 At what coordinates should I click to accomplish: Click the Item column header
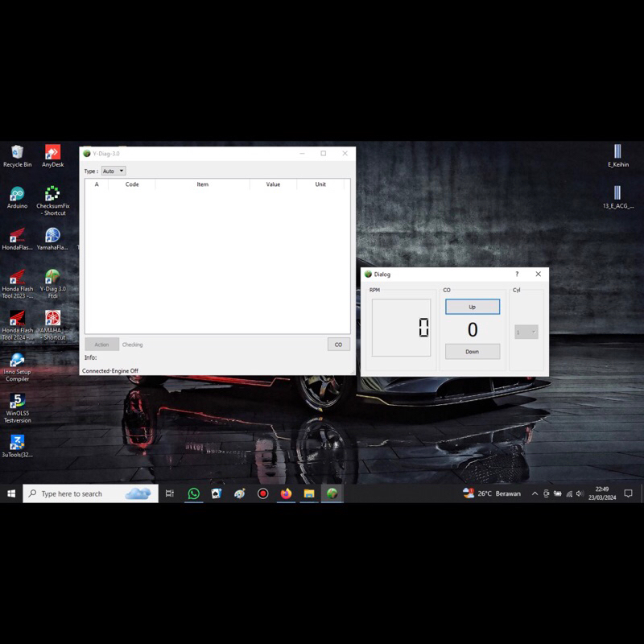coord(203,184)
